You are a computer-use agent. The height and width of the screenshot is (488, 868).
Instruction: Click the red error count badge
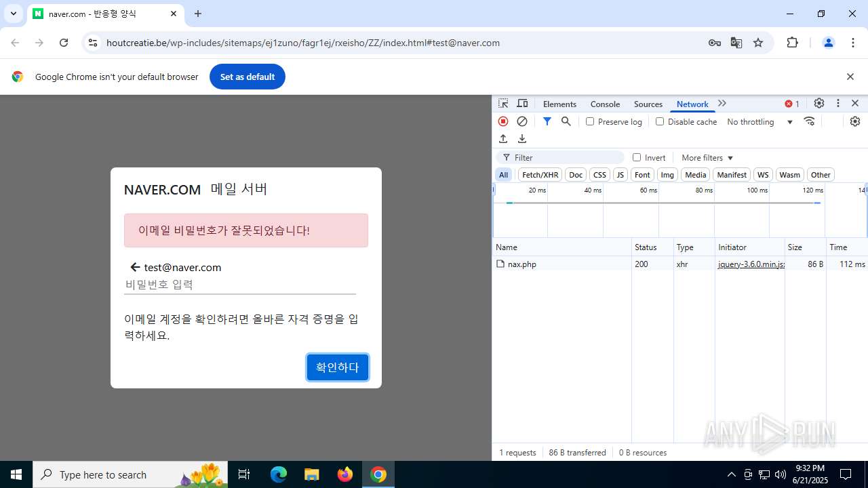point(792,104)
